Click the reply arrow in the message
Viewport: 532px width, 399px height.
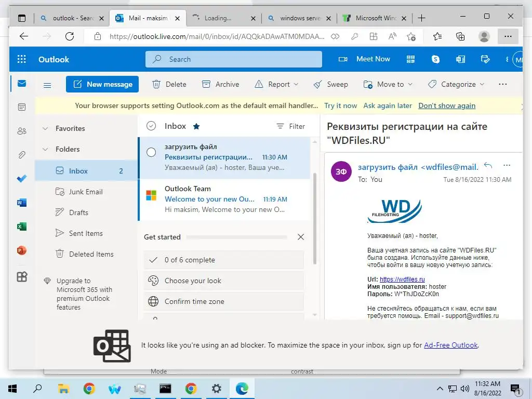[x=488, y=165]
